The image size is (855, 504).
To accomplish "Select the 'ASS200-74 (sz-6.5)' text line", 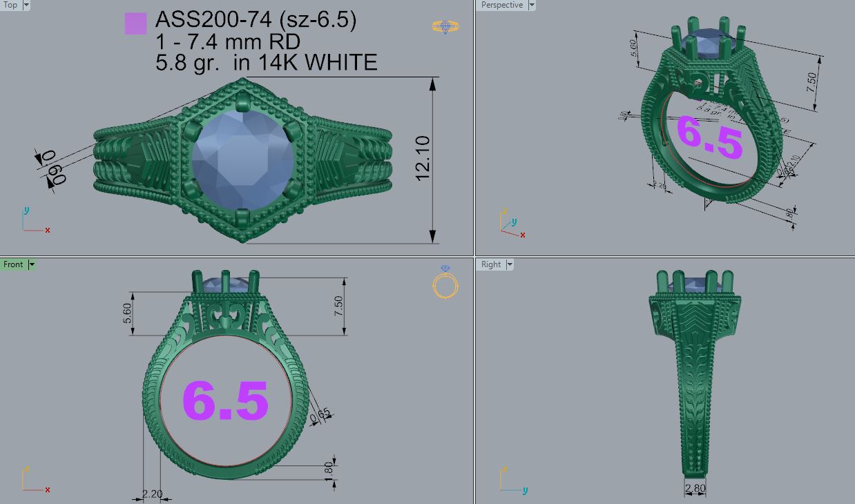I will pos(256,20).
